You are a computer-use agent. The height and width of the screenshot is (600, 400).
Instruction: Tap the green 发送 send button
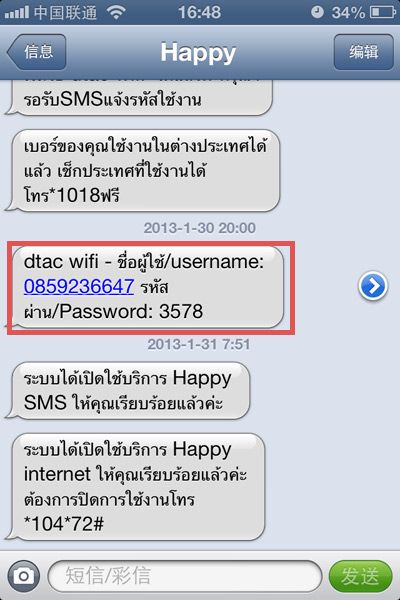[x=361, y=576]
